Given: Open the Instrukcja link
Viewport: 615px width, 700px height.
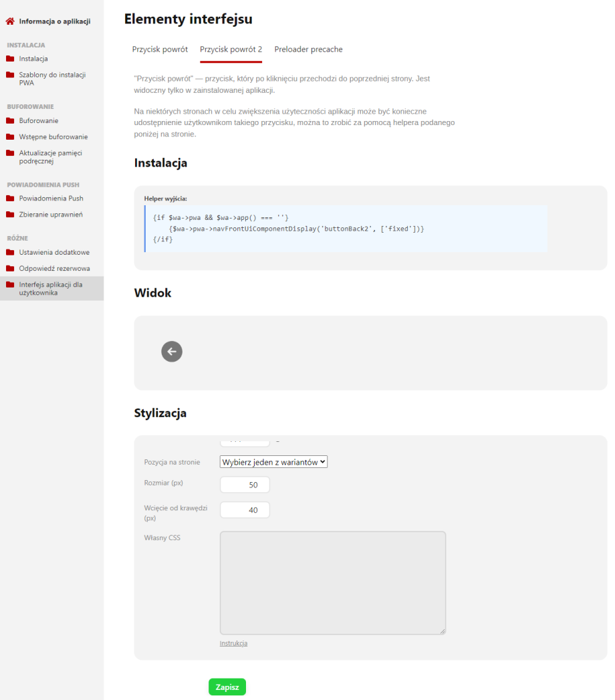Looking at the screenshot, I should 233,643.
